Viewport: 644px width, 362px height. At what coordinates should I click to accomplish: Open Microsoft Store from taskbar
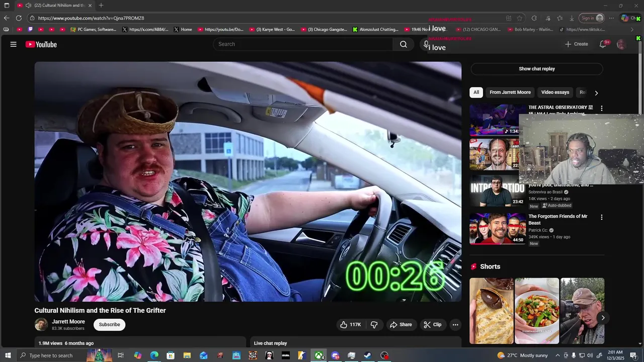click(171, 355)
